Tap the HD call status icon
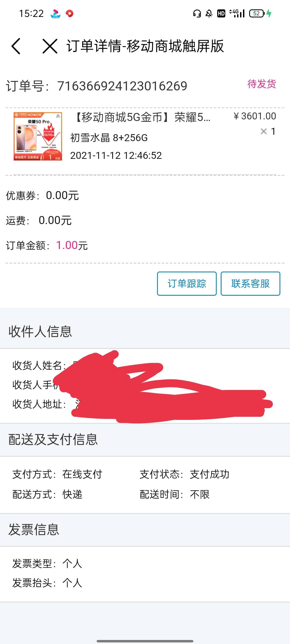This screenshot has width=290, height=644. point(221,13)
